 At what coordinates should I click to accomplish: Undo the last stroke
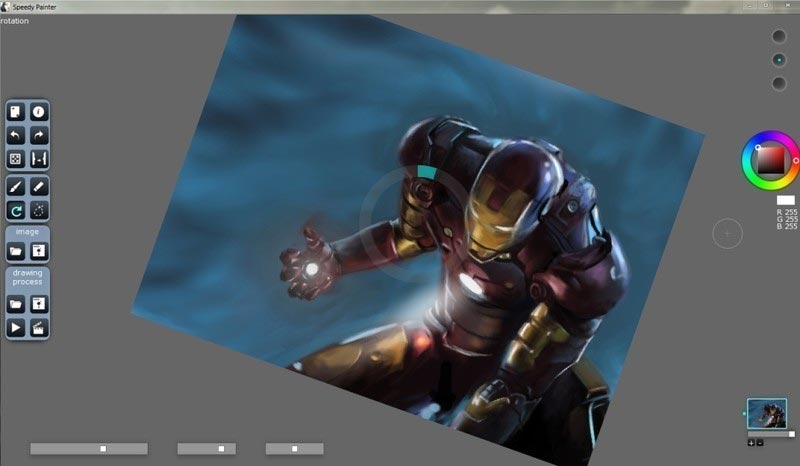pos(15,135)
